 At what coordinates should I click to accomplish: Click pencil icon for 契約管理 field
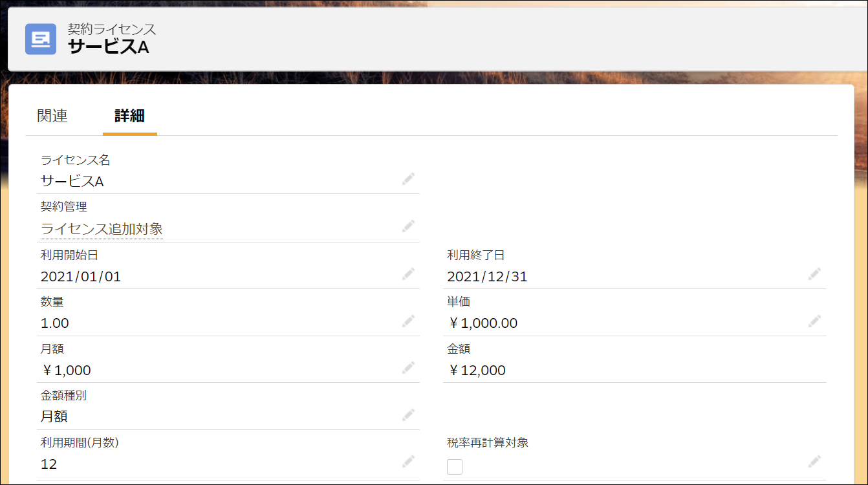[x=408, y=226]
